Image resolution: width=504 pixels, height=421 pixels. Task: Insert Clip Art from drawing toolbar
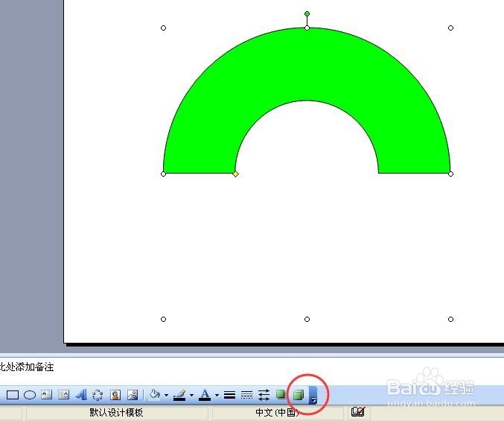(x=115, y=395)
